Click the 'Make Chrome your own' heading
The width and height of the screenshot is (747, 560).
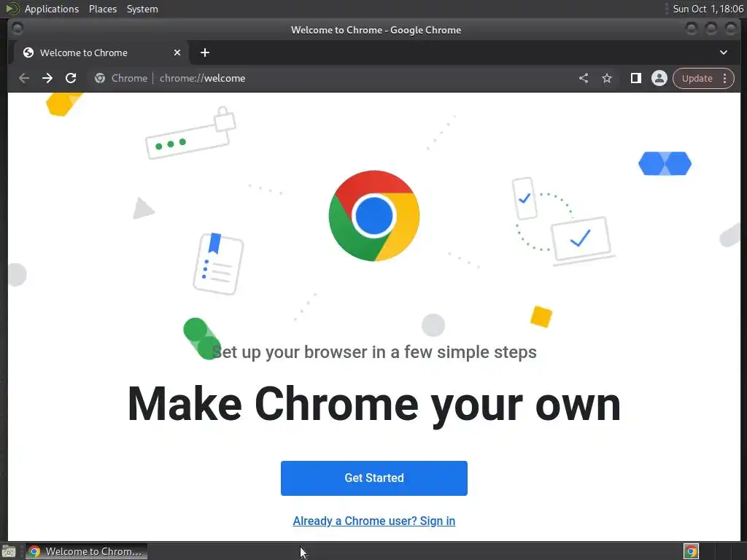pyautogui.click(x=374, y=404)
